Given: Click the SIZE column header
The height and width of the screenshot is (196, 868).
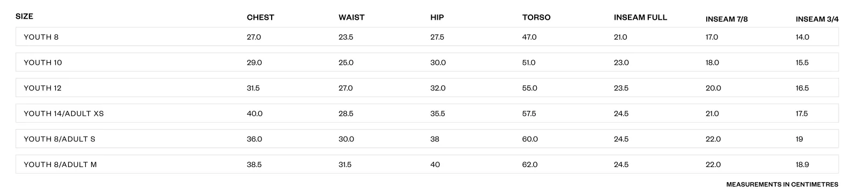Looking at the screenshot, I should pos(25,16).
